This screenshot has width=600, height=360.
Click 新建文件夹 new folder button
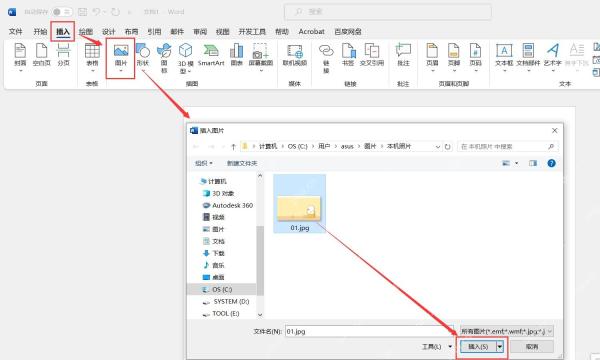point(242,163)
